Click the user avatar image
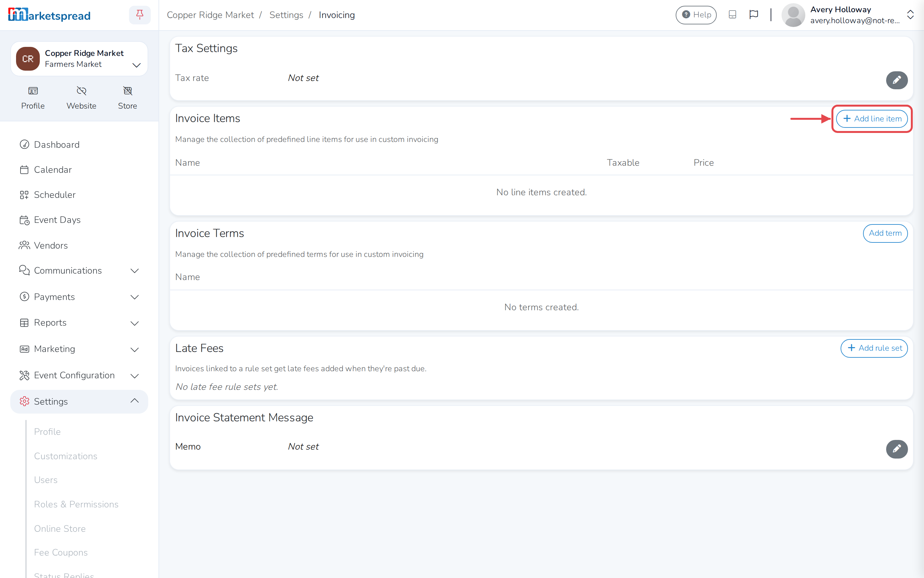The width and height of the screenshot is (924, 578). pos(793,15)
